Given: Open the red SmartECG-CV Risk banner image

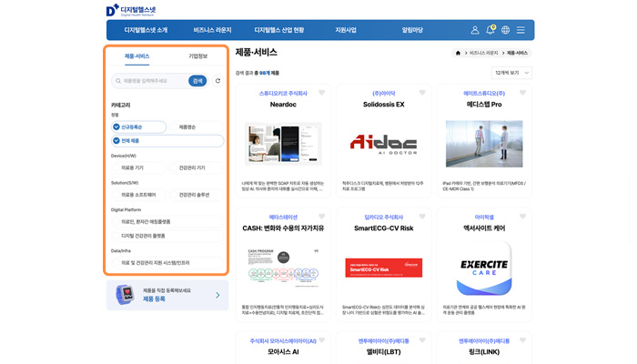Looking at the screenshot, I should 383,268.
